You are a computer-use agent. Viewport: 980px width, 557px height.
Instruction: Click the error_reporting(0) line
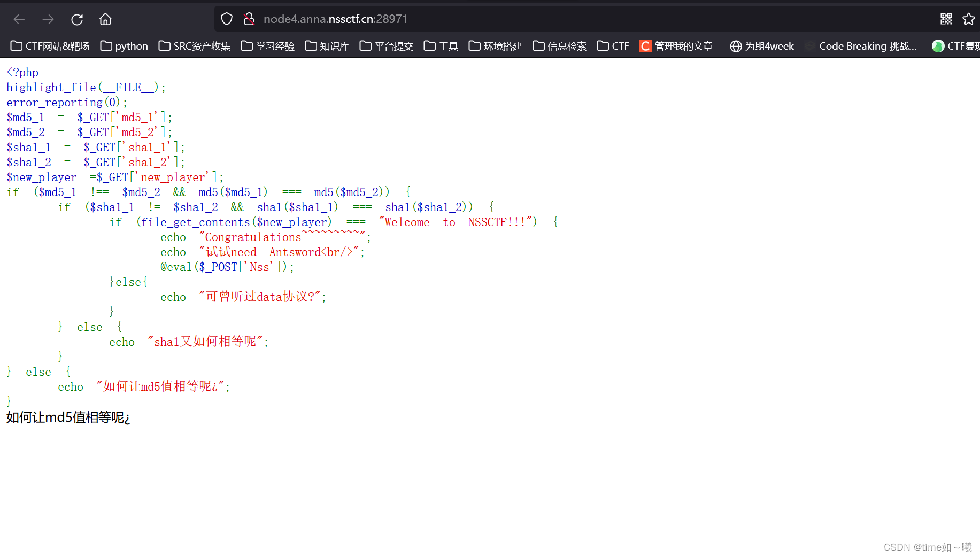click(x=67, y=103)
